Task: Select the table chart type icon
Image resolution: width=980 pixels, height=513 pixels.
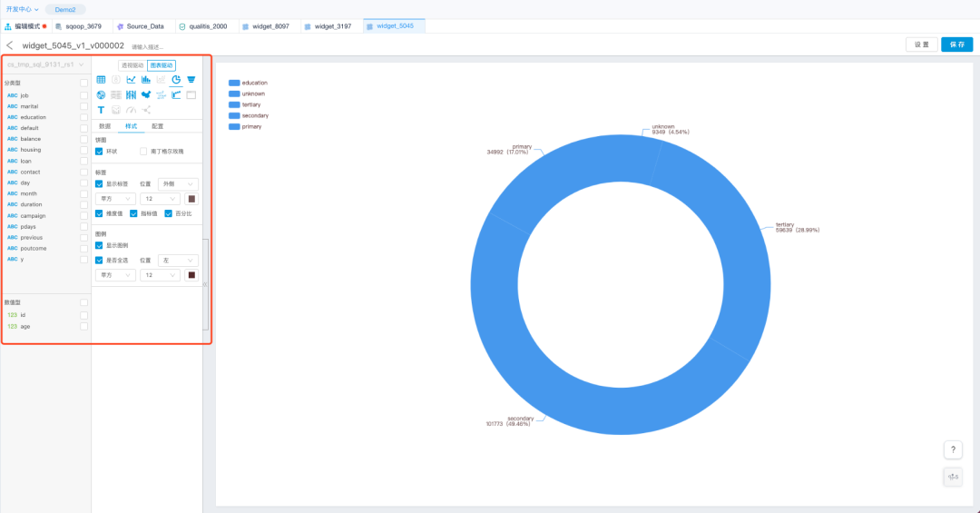Action: coord(101,80)
